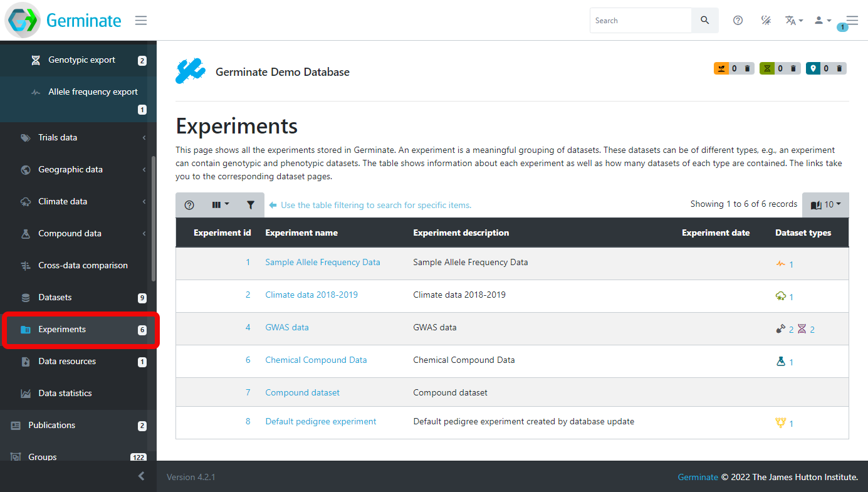The height and width of the screenshot is (492, 868).
Task: Open the table filter funnel icon
Action: click(250, 205)
